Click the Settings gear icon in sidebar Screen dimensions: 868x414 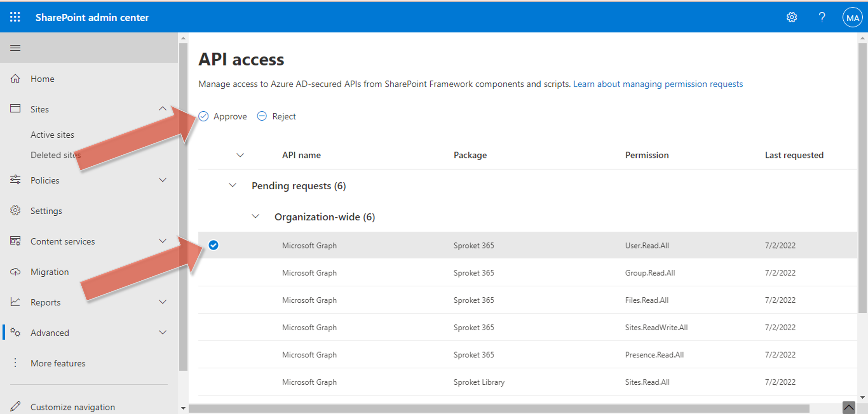pos(15,210)
